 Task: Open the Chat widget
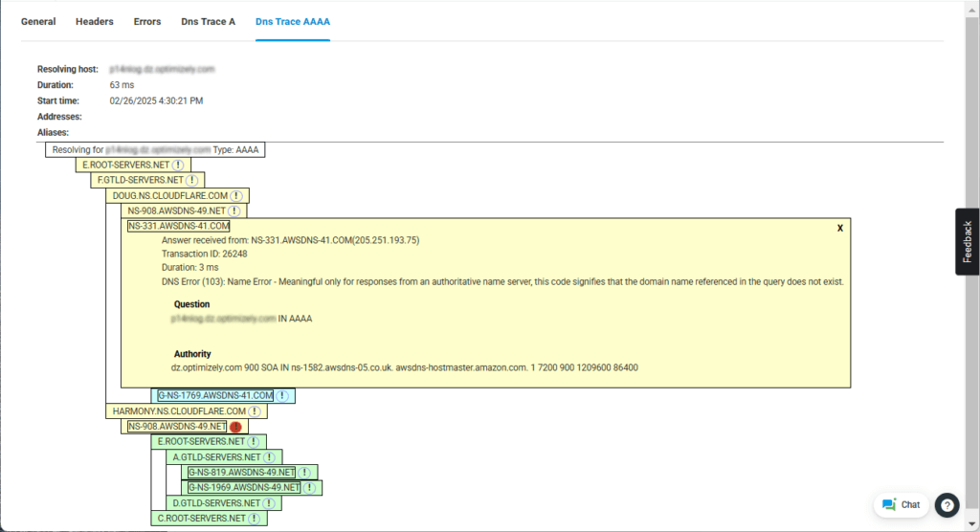(x=901, y=504)
